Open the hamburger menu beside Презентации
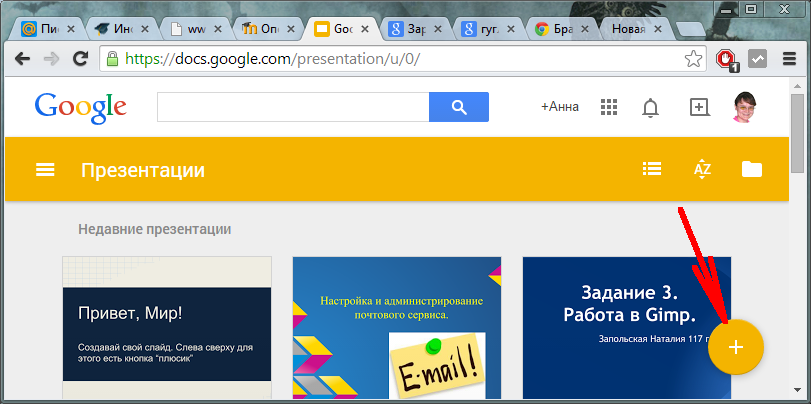 (x=45, y=170)
